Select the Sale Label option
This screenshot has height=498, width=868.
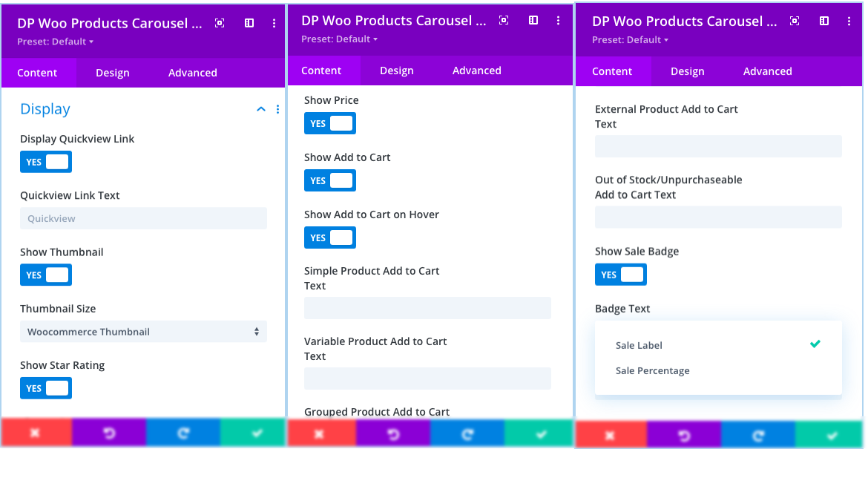(638, 344)
